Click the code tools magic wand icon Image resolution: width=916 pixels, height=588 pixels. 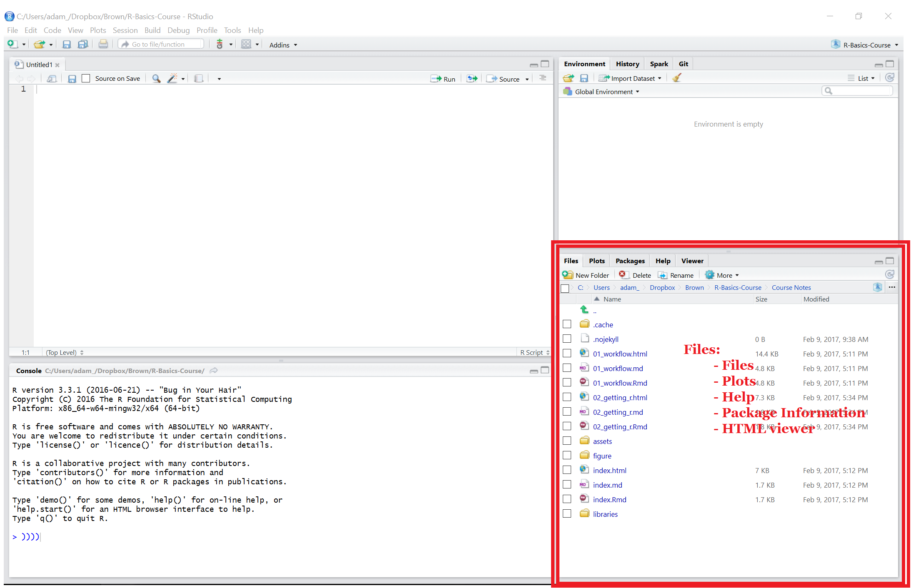click(172, 78)
